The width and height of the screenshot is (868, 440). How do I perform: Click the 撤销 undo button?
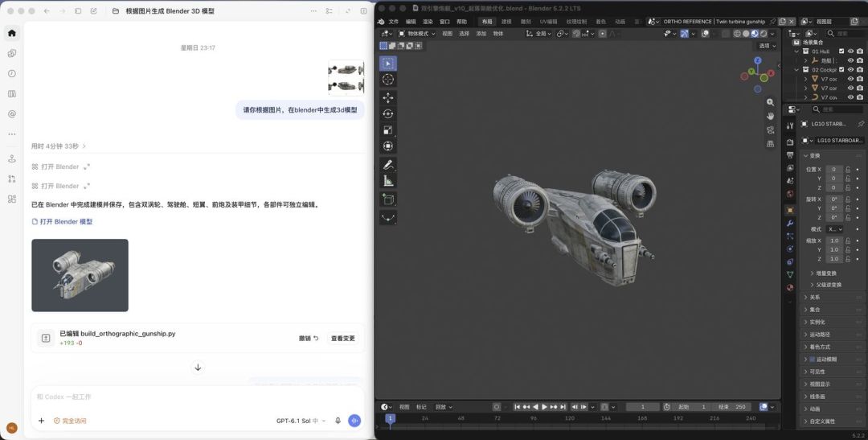pos(309,338)
